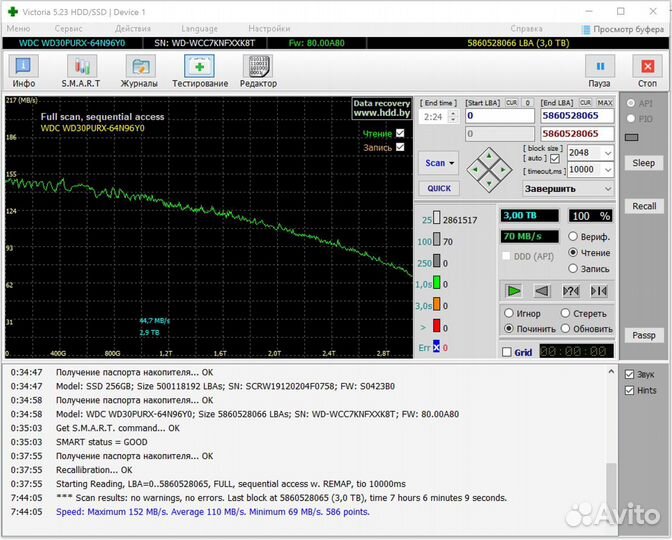Select the Стереть erase radio option

click(x=566, y=313)
